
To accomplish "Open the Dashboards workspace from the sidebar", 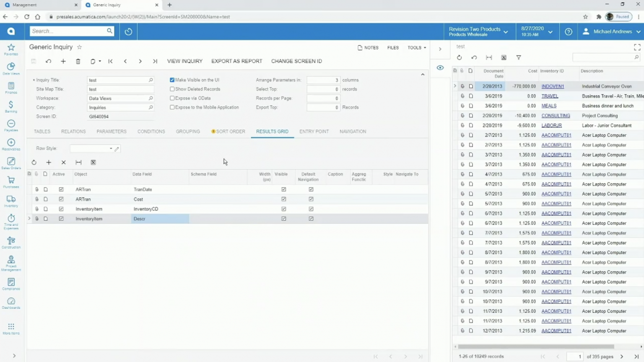I will click(11, 303).
